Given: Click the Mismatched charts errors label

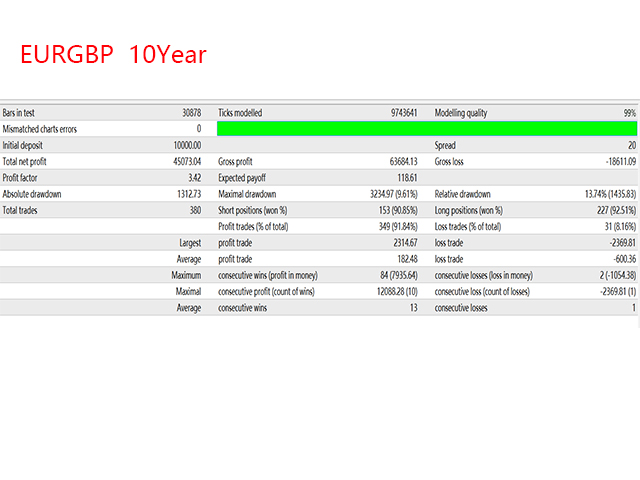Looking at the screenshot, I should pos(40,129).
